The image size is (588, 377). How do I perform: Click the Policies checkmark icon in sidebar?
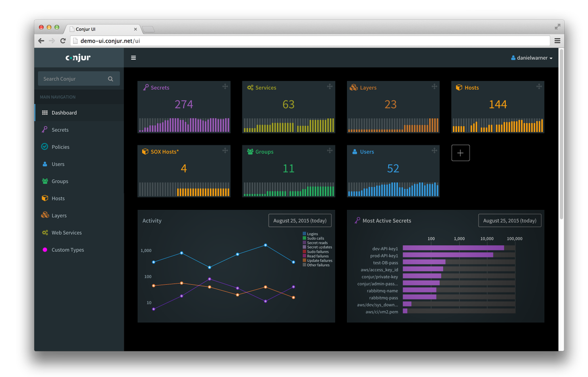(45, 147)
